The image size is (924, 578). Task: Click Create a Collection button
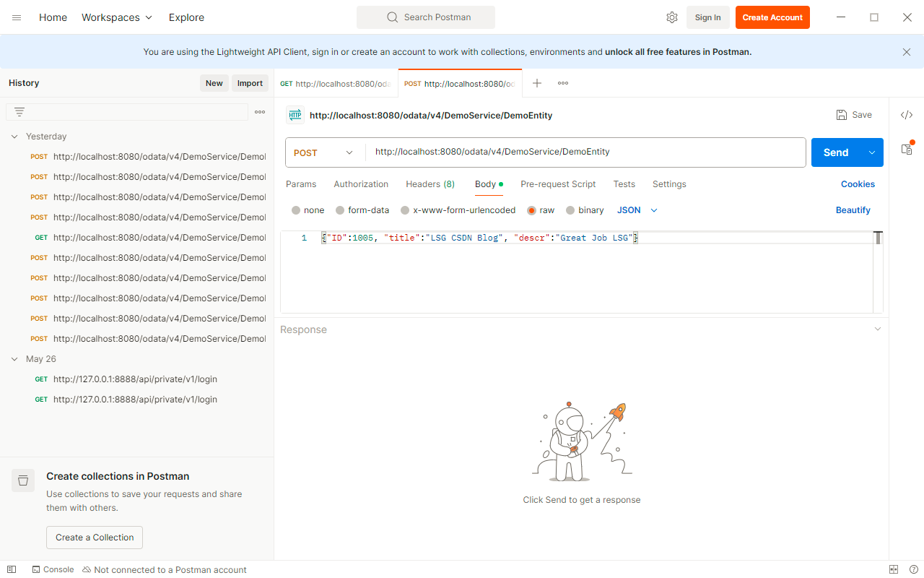tap(95, 538)
